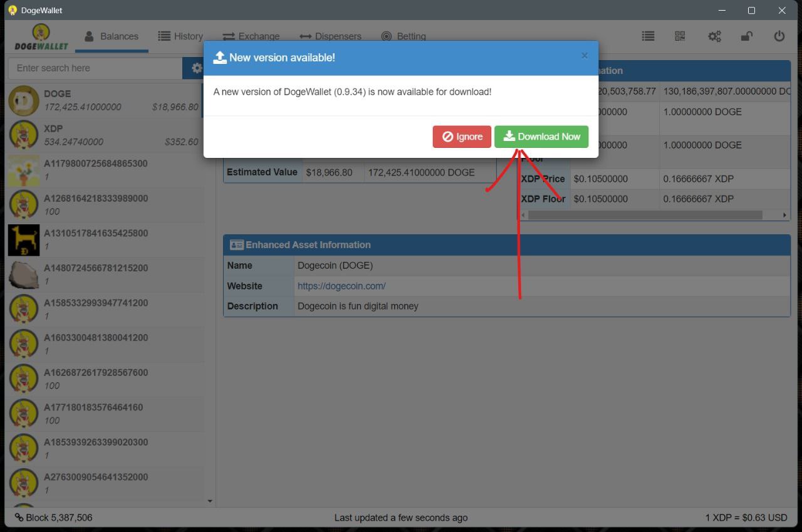Click Last updated a few seconds ago text
802x532 pixels.
point(401,518)
